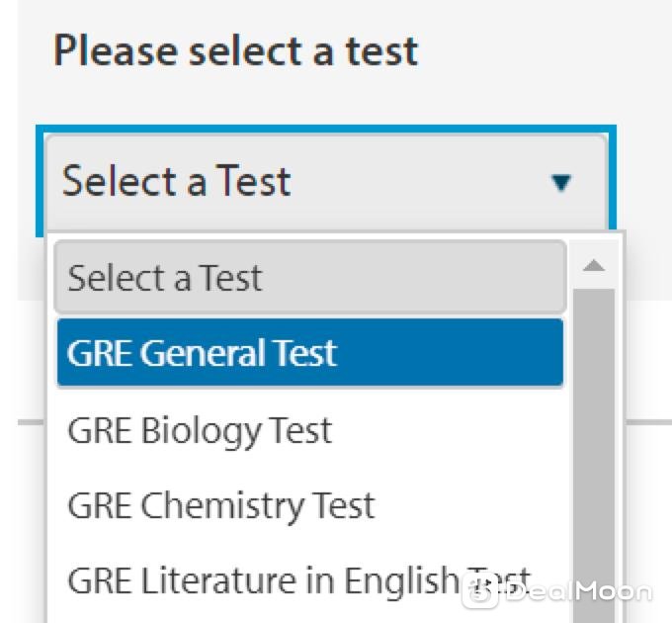Click the dropdown arrow beside Select a Test
The width and height of the screenshot is (672, 623).
(561, 183)
